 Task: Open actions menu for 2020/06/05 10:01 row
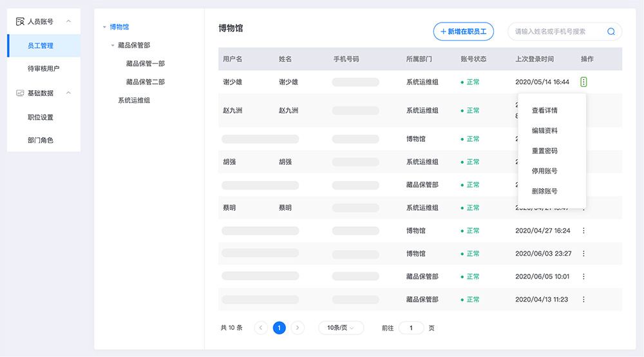[x=583, y=276]
